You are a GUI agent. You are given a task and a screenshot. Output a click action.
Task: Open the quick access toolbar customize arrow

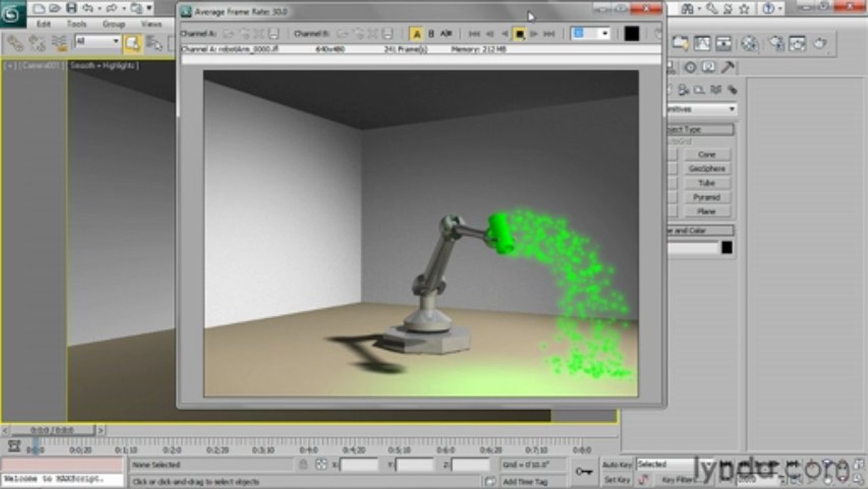point(149,9)
